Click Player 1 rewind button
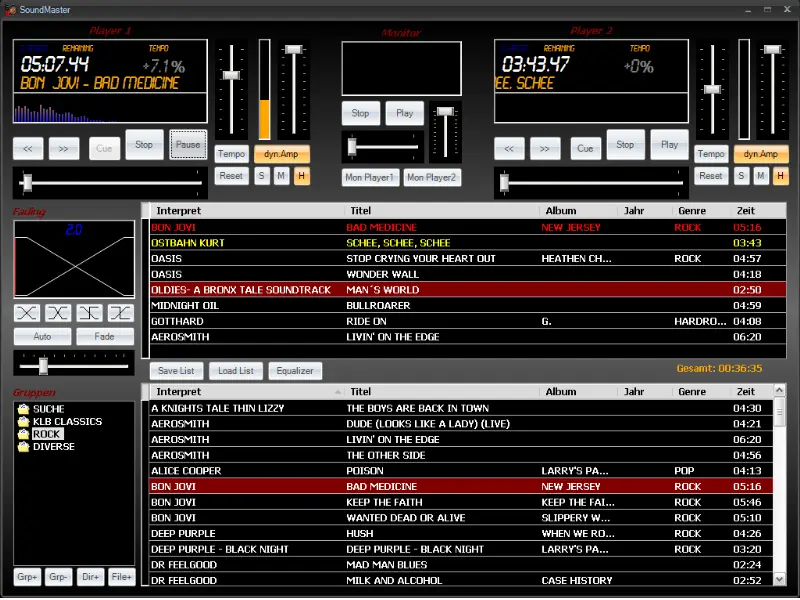This screenshot has height=600, width=800. [x=27, y=148]
